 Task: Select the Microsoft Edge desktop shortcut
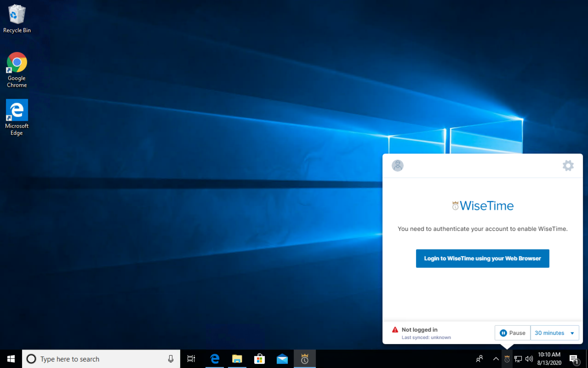pos(17,117)
